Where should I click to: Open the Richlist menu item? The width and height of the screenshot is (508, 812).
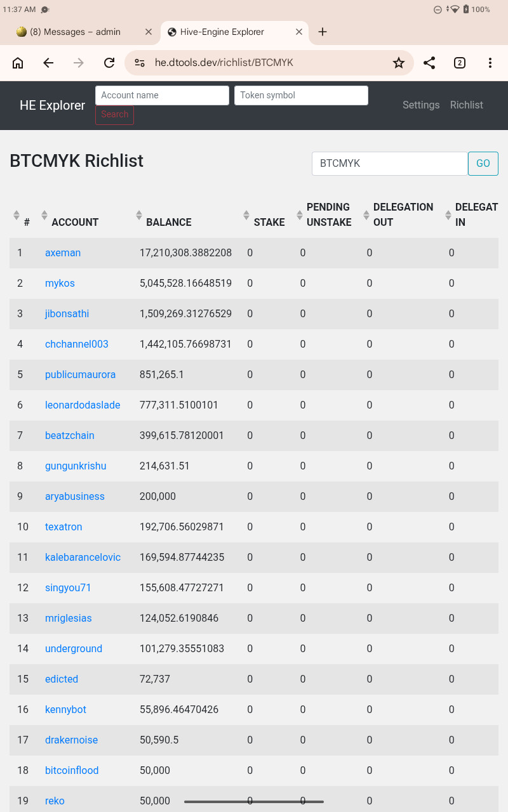(467, 105)
